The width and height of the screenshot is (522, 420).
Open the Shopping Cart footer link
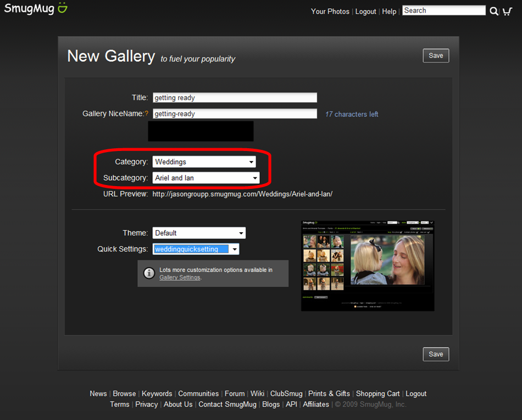(x=377, y=394)
